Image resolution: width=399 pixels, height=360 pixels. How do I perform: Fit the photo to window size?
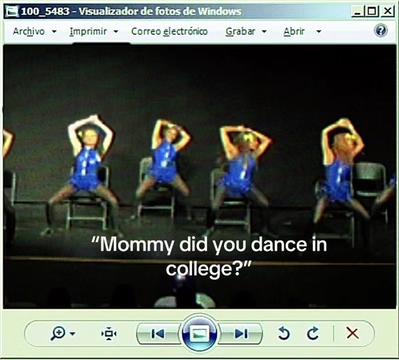(109, 333)
